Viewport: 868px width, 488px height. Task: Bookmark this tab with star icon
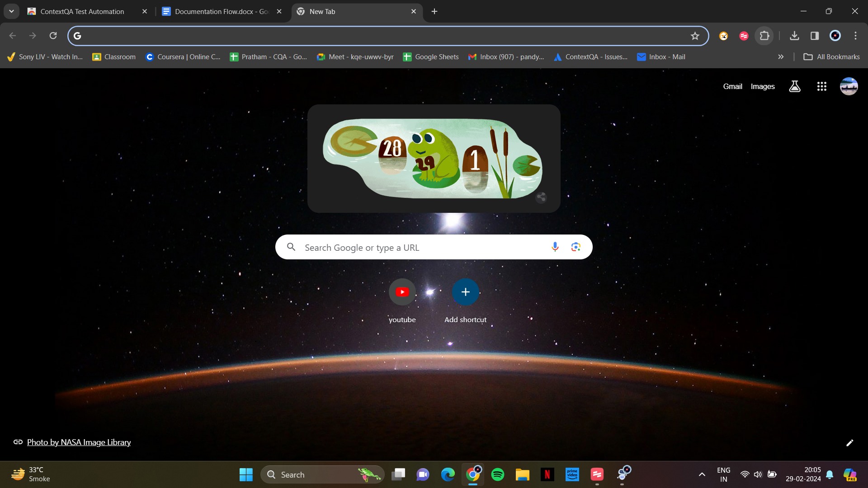pyautogui.click(x=695, y=36)
